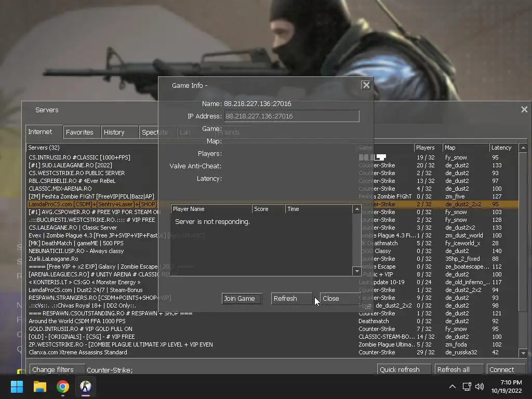This screenshot has width=532, height=399.
Task: Select CLASSIC.MIX-ARENA.RO server
Action: [x=272, y=189]
